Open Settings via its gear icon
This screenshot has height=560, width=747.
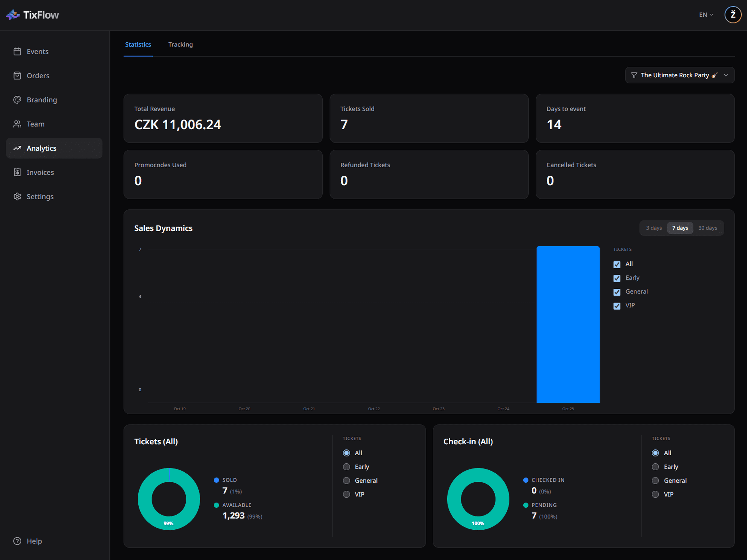pos(17,197)
